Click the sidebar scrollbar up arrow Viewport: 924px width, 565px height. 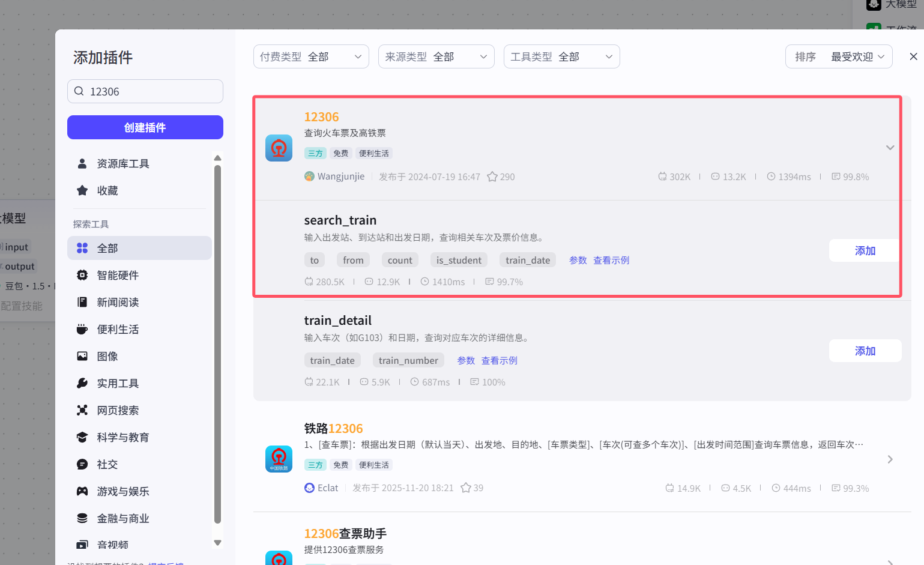tap(218, 158)
